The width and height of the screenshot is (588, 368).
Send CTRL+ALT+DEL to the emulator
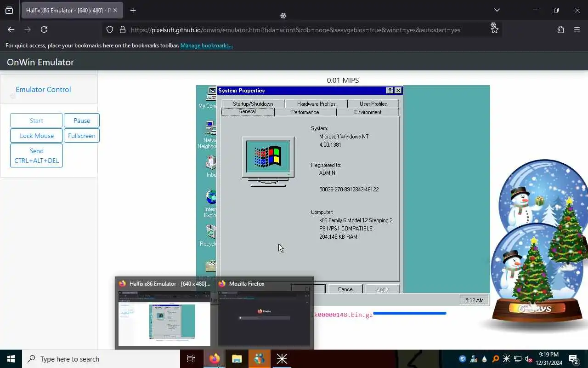click(36, 155)
